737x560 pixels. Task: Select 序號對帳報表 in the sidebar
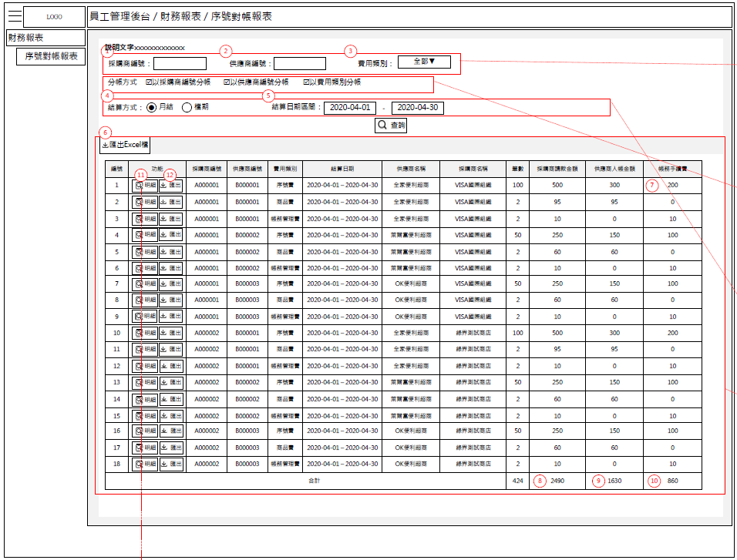pyautogui.click(x=51, y=56)
